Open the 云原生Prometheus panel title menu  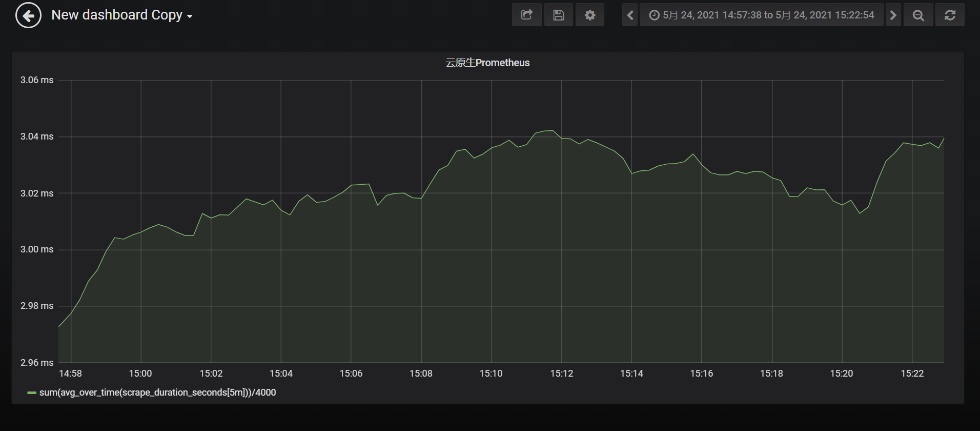coord(487,63)
